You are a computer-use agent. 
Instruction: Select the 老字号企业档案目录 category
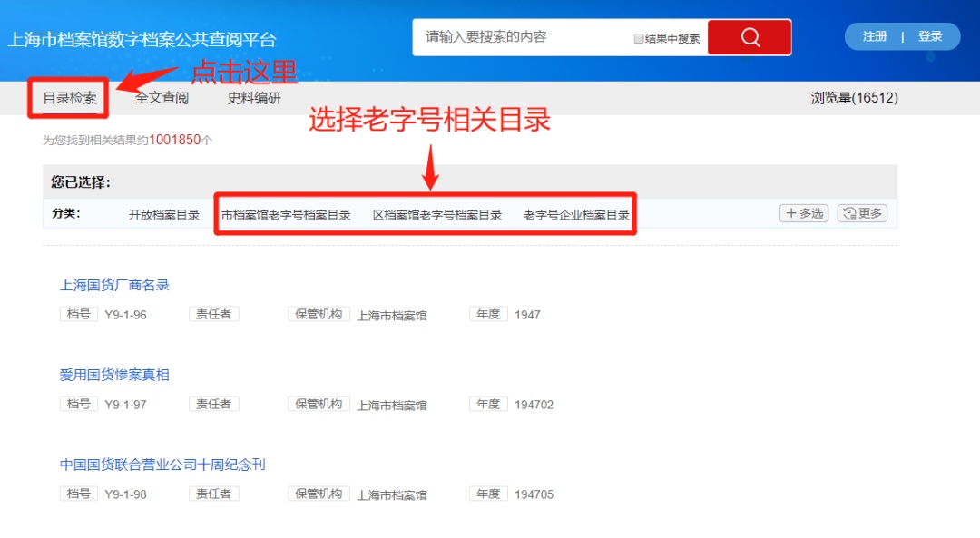pos(576,215)
